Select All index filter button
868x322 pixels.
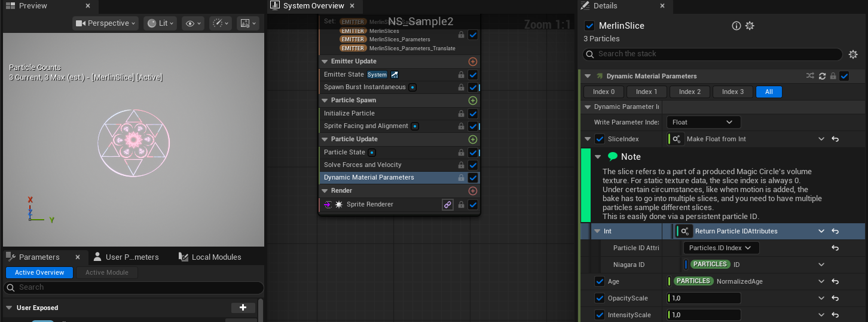(x=769, y=92)
